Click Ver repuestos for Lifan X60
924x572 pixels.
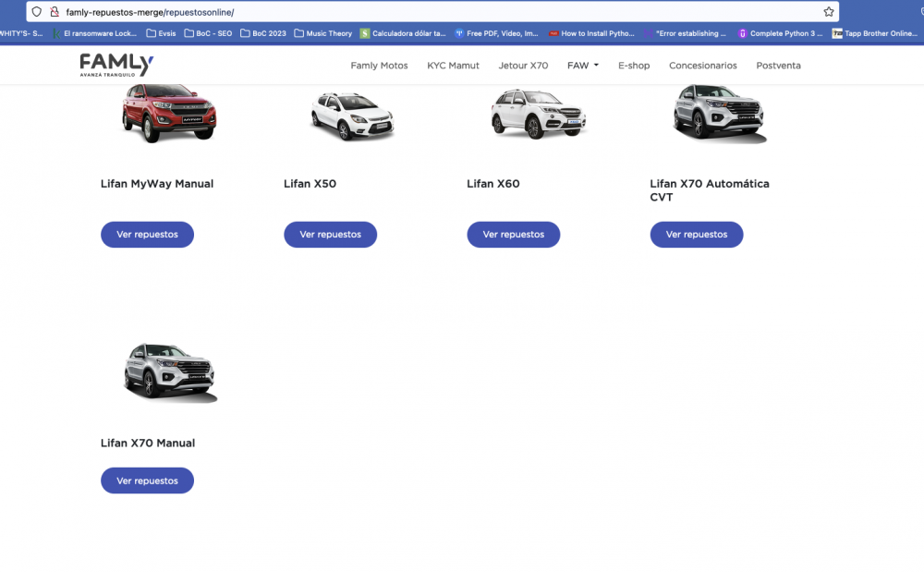[514, 235]
